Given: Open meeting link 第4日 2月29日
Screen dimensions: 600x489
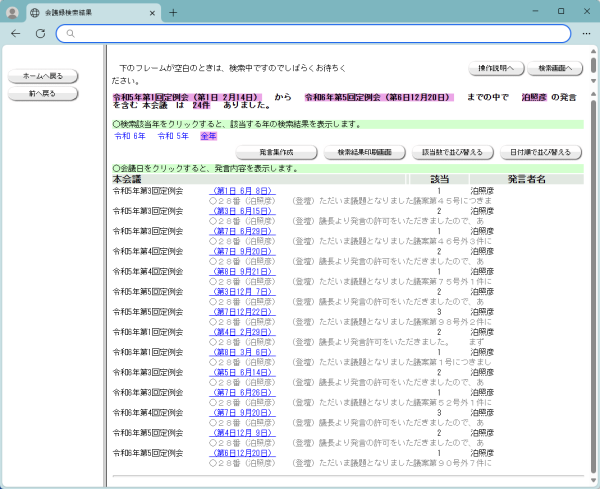Looking at the screenshot, I should (242, 332).
